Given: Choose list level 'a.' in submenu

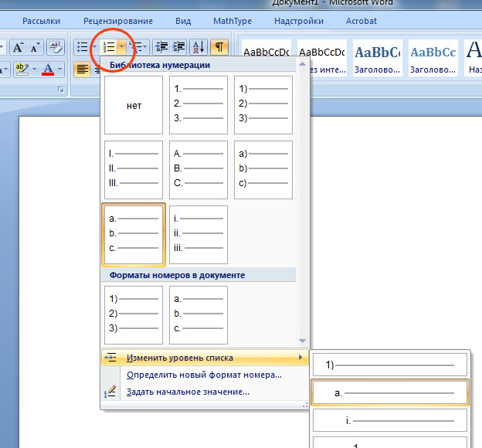Looking at the screenshot, I should tap(390, 392).
